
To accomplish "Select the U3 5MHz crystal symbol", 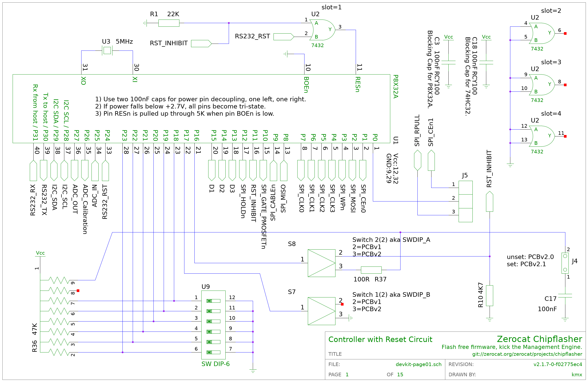I will click(107, 51).
